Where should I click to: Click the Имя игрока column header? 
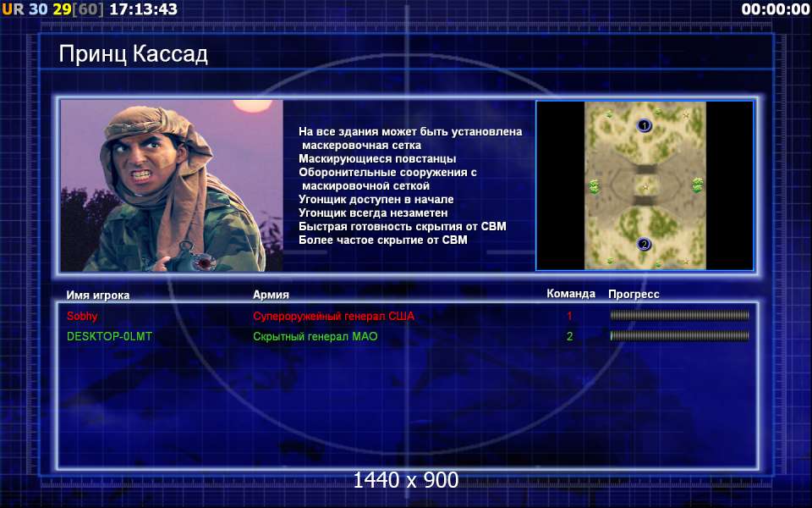(98, 295)
